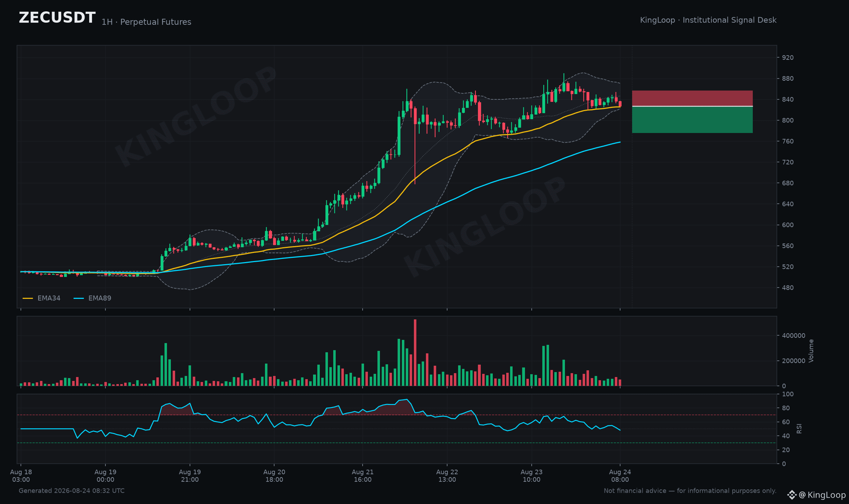Click the cyan EMA89 legend line swatch
The image size is (849, 504).
(79, 299)
